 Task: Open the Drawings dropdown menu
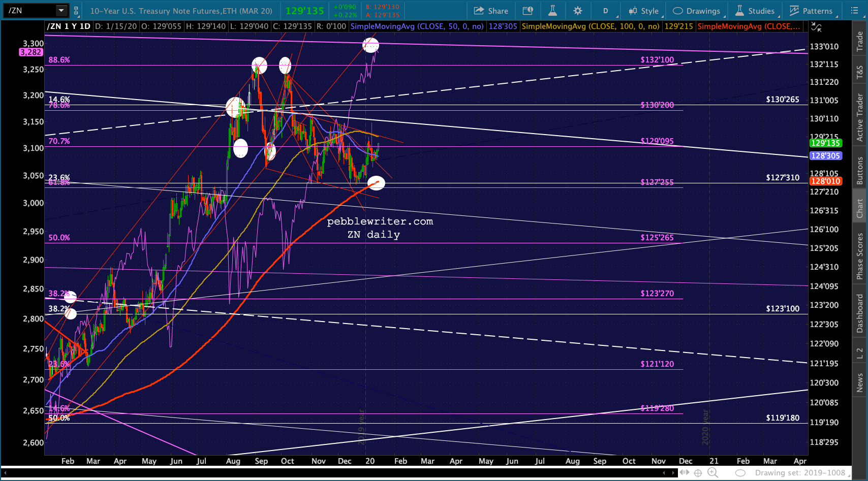coord(696,11)
